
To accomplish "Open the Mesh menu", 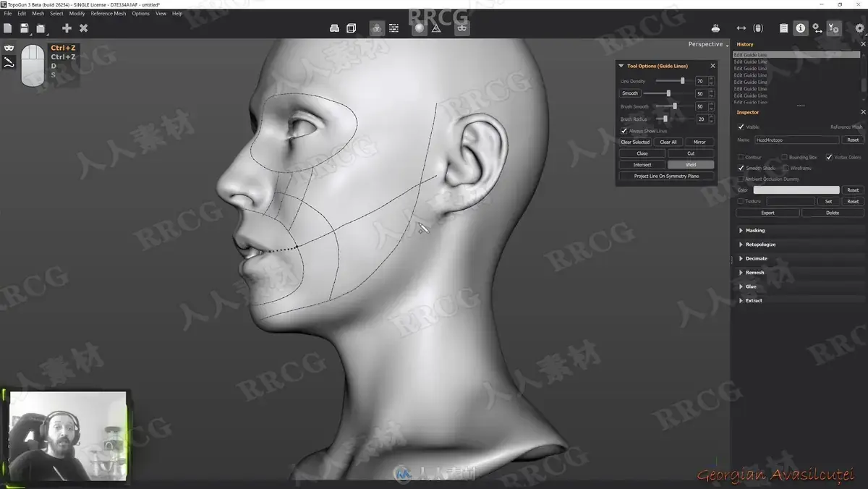I will pos(38,13).
